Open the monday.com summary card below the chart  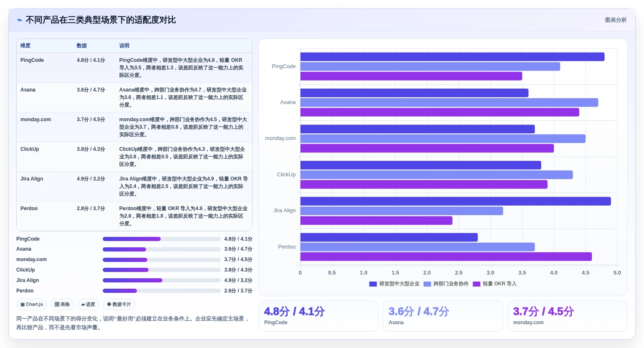point(567,316)
